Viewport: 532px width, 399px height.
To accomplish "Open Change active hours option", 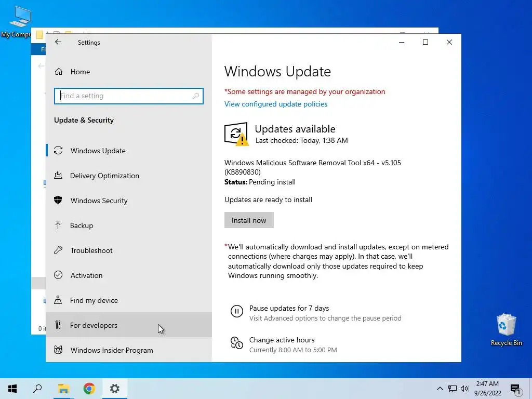I will click(282, 340).
